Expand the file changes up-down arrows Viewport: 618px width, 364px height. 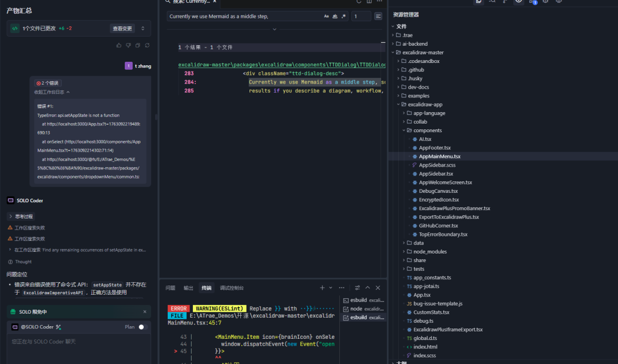142,29
